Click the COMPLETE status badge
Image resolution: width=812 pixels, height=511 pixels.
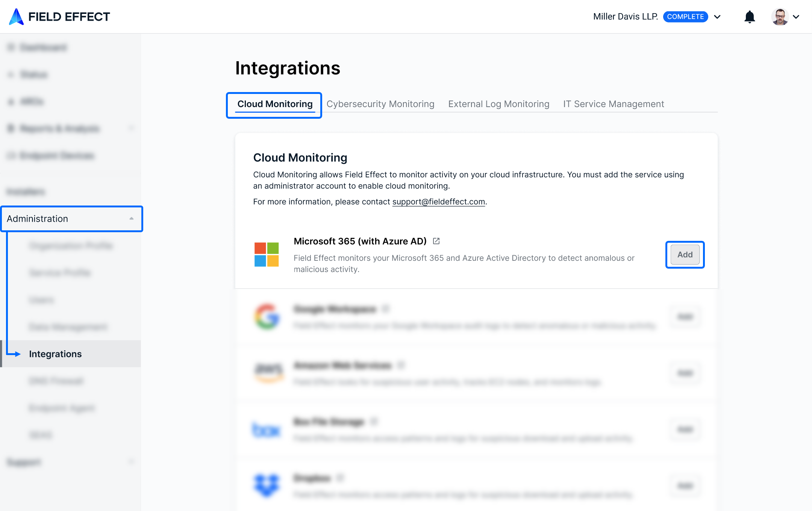point(685,17)
